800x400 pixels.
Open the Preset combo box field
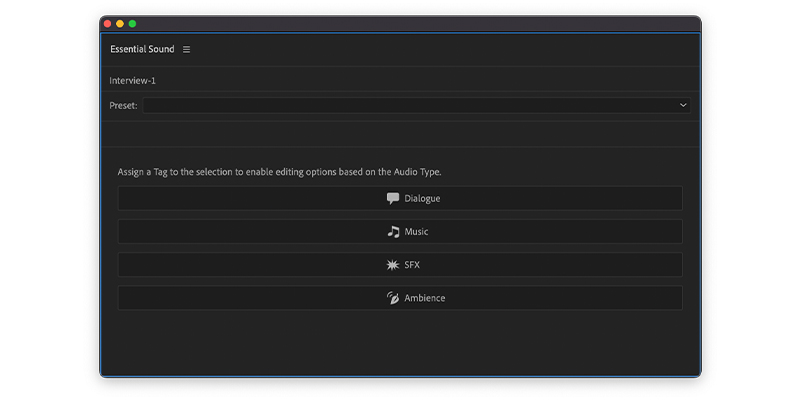[x=416, y=105]
